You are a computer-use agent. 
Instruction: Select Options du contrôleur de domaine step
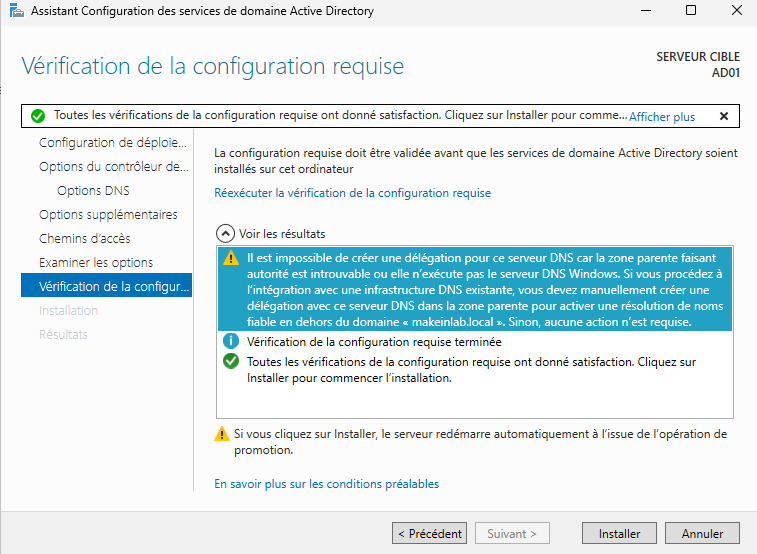(x=112, y=167)
